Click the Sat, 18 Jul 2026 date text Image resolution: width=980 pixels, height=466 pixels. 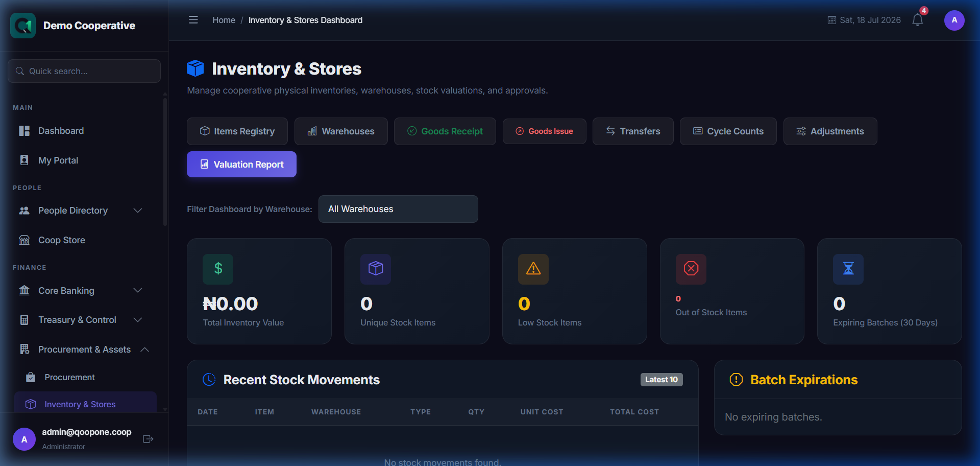(x=870, y=20)
